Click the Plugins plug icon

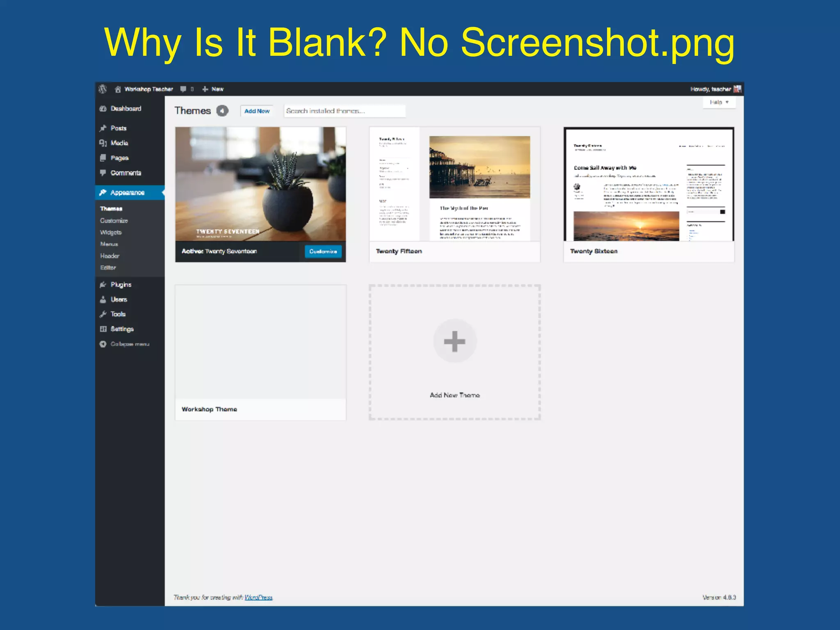pyautogui.click(x=103, y=285)
